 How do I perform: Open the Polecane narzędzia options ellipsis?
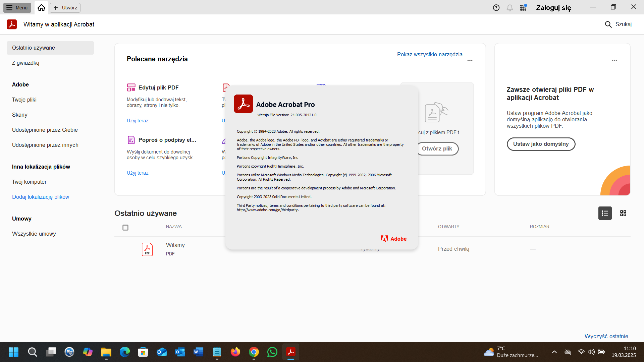470,60
